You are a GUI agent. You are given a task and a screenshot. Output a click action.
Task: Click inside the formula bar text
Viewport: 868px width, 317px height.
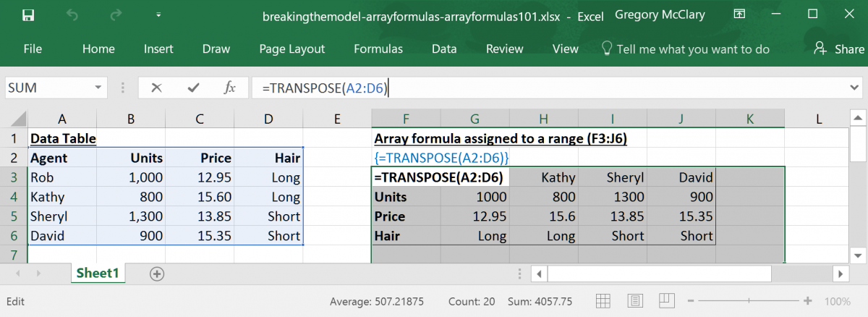pyautogui.click(x=325, y=88)
